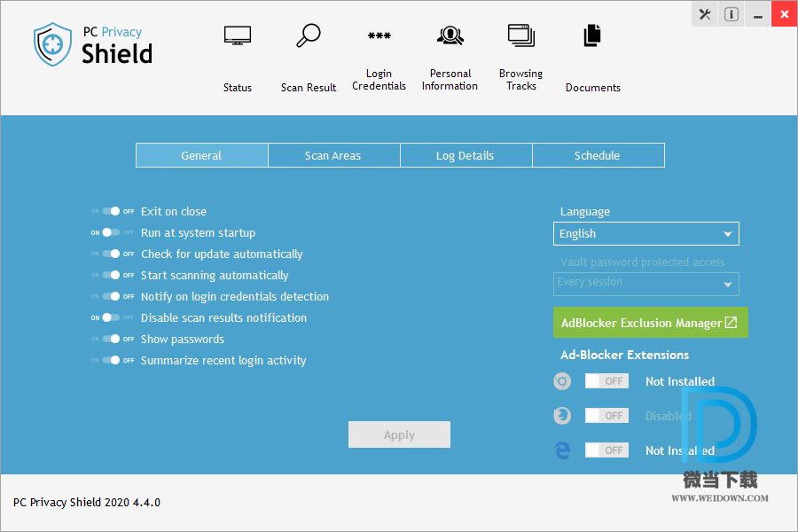Click Summarize recent login activity label

pos(223,361)
